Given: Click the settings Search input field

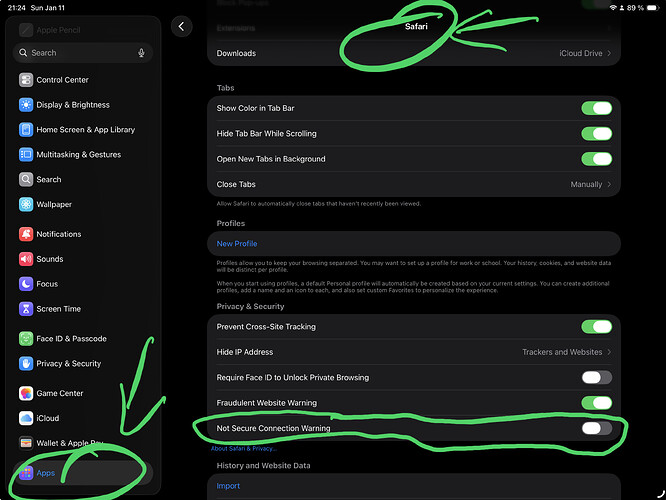Looking at the screenshot, I should pyautogui.click(x=83, y=53).
